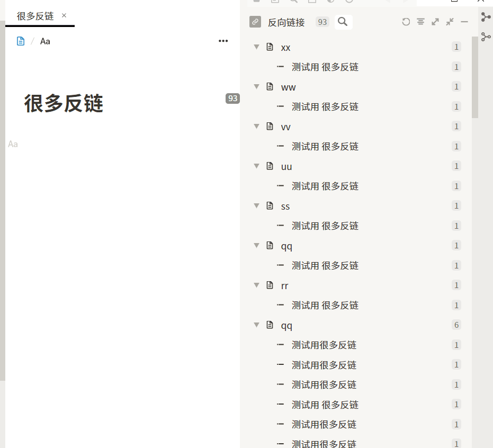Select 测试用 很多反链 under uu

click(x=325, y=186)
